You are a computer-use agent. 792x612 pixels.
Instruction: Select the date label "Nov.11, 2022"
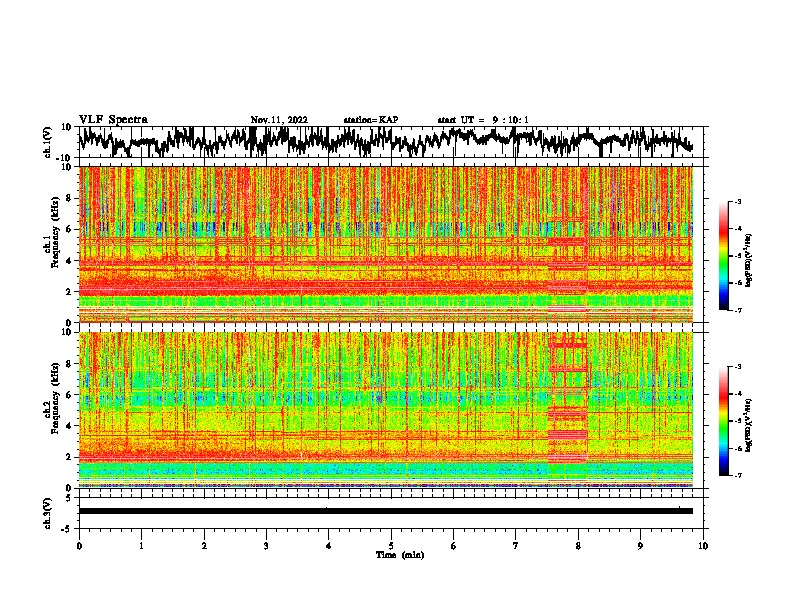(x=279, y=120)
